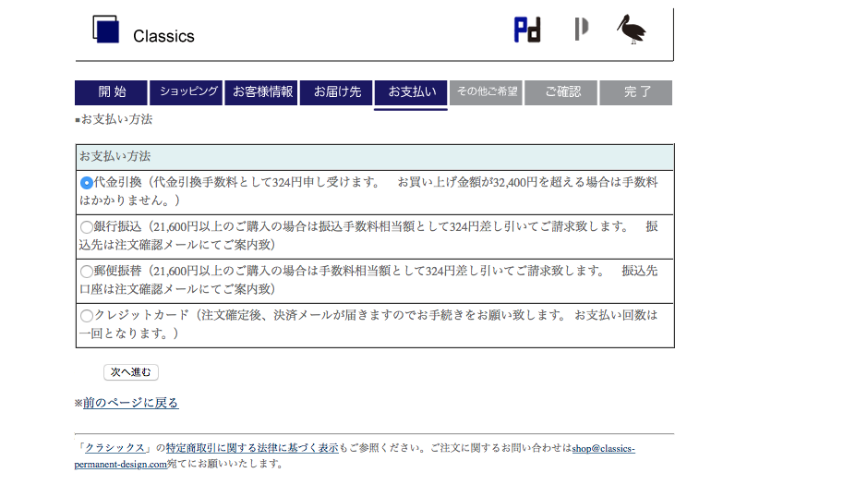This screenshot has width=868, height=497.
Task: Open the 特定商取引に関する法律に基づく表示 link
Action: pos(251,448)
